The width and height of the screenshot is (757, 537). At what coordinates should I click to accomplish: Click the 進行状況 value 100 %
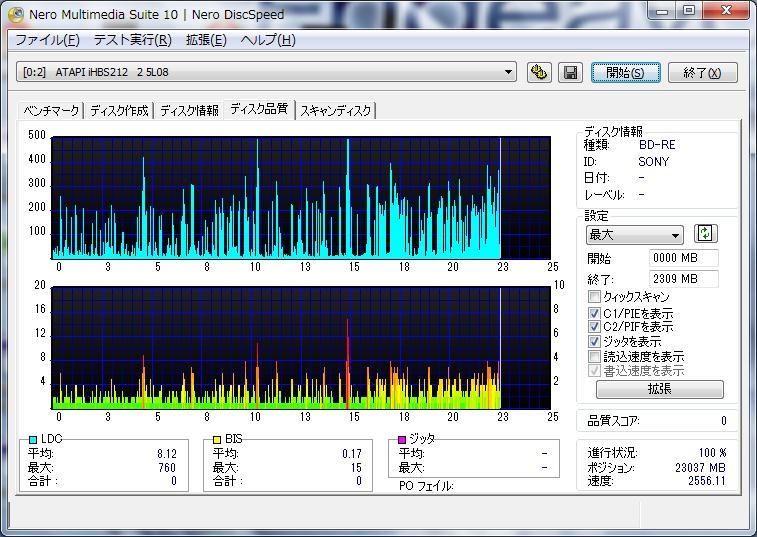[713, 452]
